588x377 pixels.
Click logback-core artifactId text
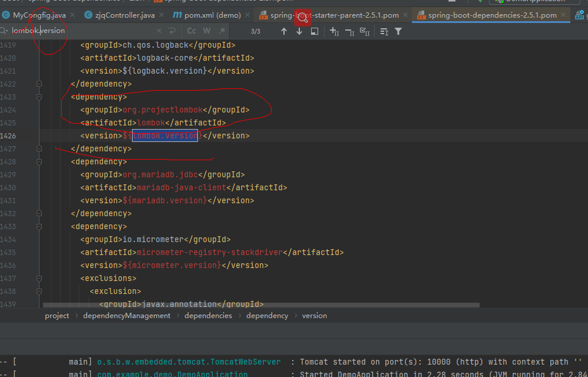165,58
